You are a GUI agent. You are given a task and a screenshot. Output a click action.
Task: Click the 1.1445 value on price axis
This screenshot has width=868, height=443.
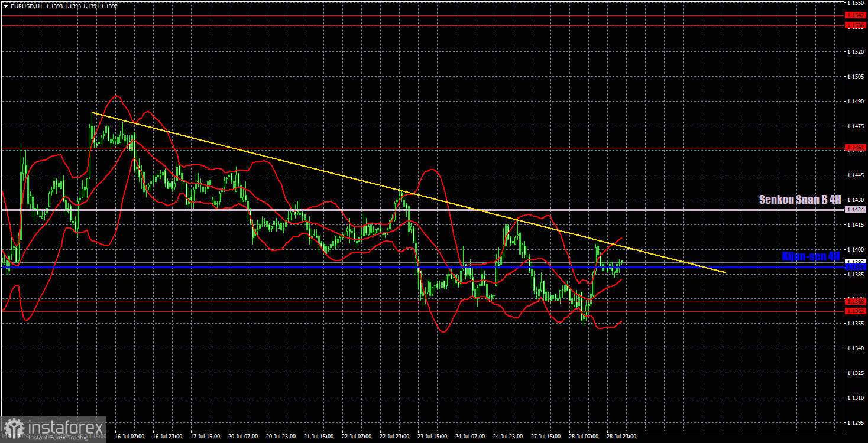tap(855, 175)
